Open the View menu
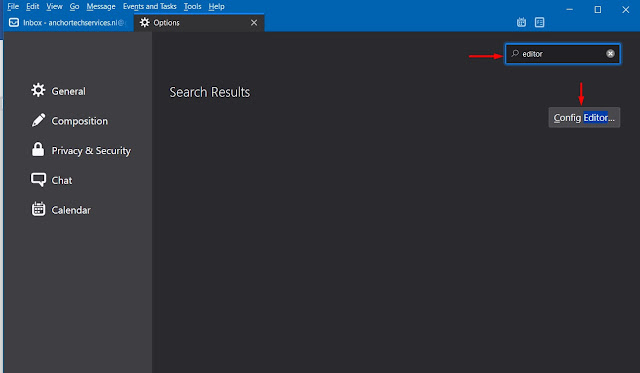Screen dimensions: 640x373 54,7
